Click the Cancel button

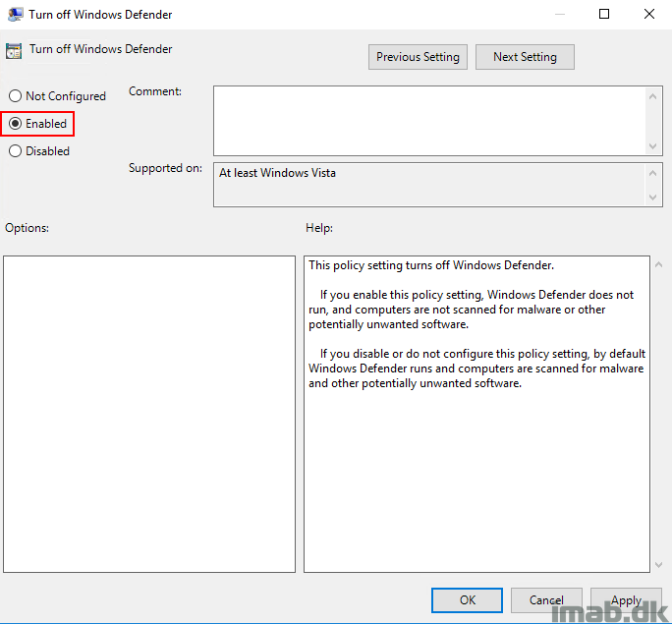[x=546, y=600]
